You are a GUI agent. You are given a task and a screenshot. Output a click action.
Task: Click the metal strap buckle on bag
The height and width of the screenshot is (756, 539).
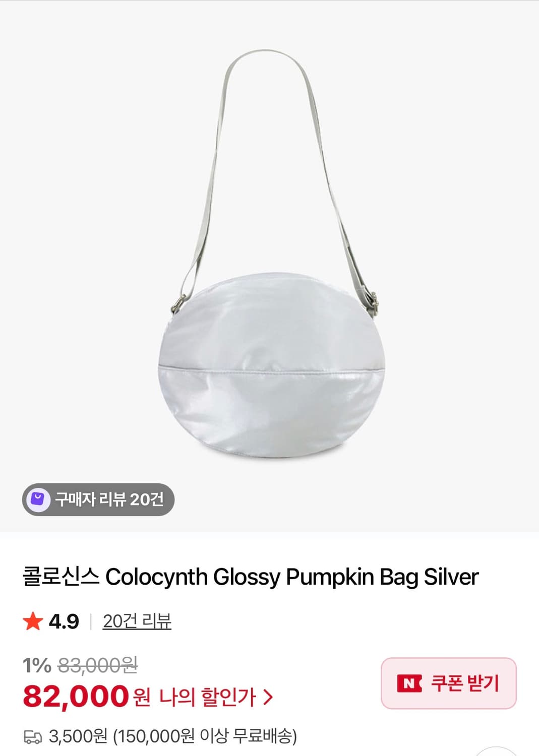point(374,301)
